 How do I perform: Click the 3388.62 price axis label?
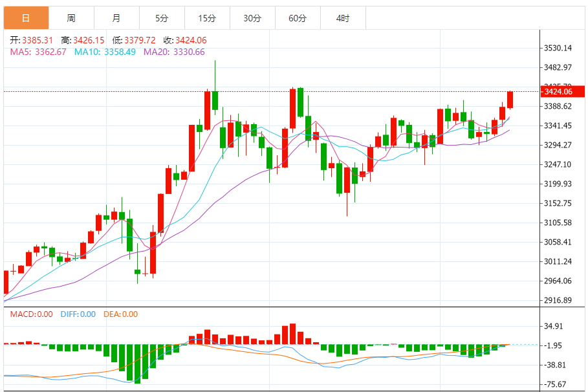click(x=558, y=106)
